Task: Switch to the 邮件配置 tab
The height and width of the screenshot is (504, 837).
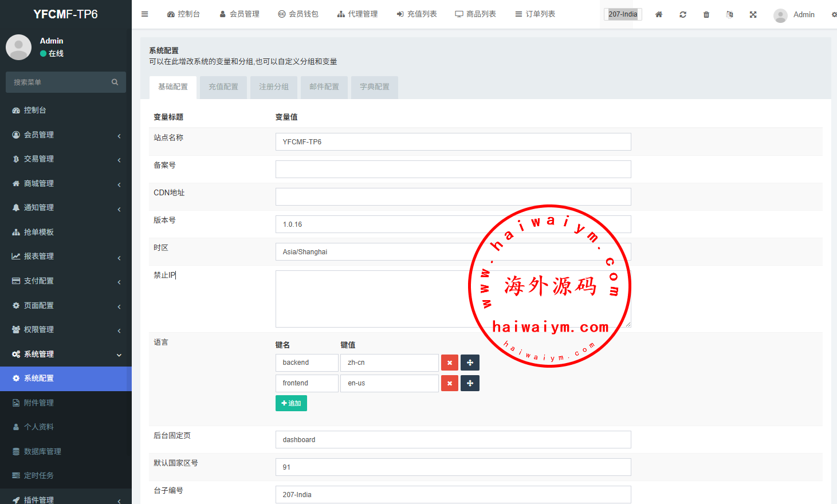Action: pyautogui.click(x=324, y=87)
